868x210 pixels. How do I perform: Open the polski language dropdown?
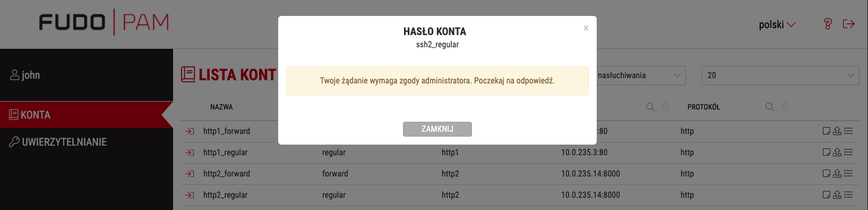click(777, 24)
